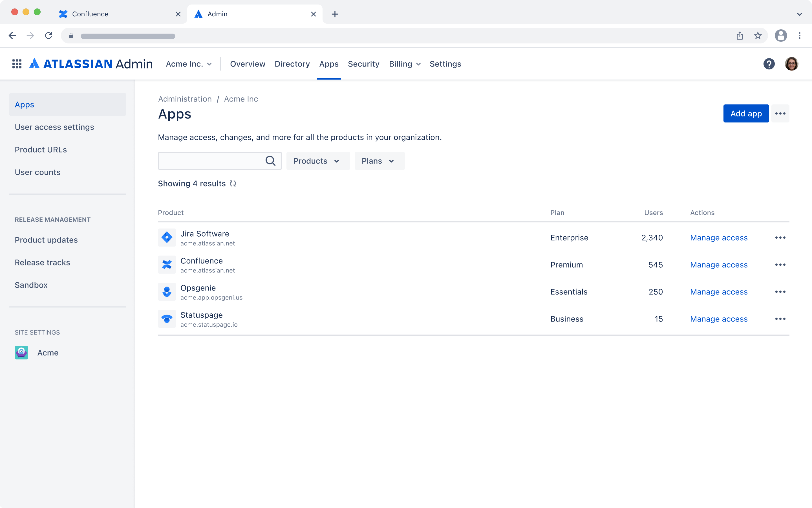Click the Add app button
The height and width of the screenshot is (508, 812).
[x=746, y=114]
